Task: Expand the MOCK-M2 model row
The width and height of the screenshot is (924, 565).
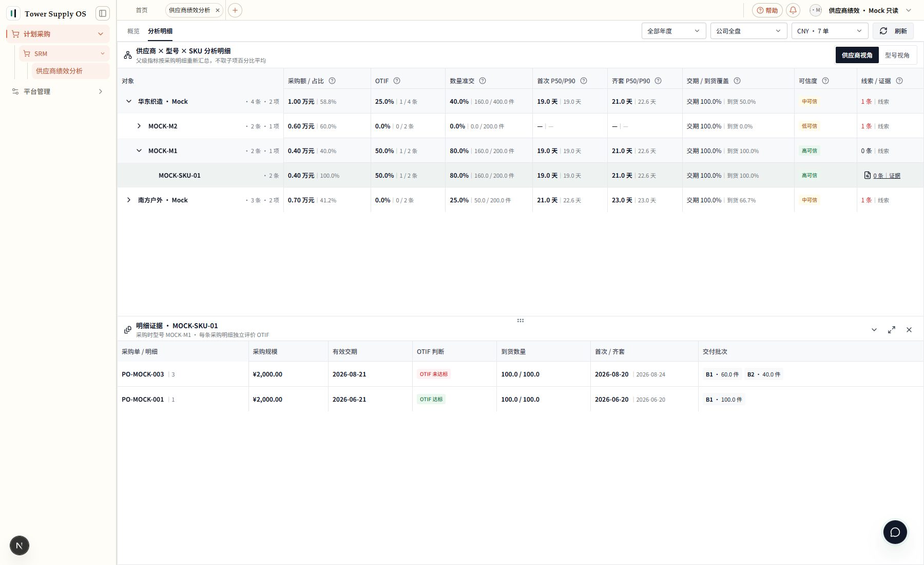Action: [139, 126]
